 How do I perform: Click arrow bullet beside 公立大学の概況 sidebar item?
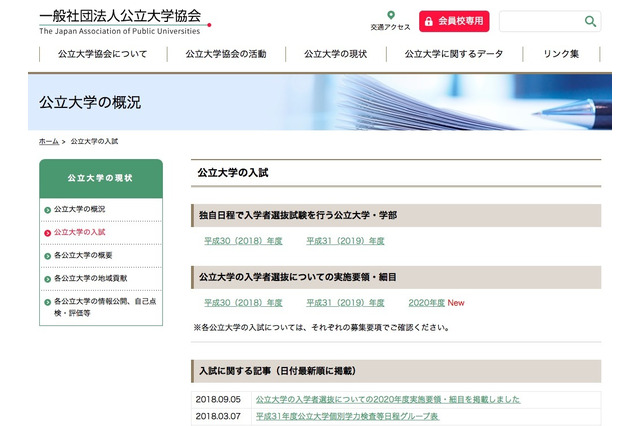[x=47, y=210]
